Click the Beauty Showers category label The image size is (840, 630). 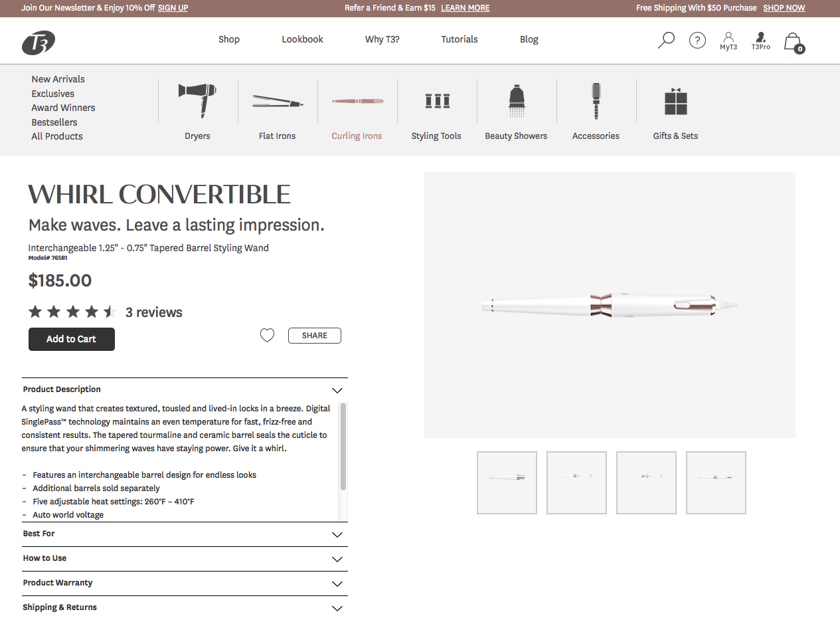(517, 136)
